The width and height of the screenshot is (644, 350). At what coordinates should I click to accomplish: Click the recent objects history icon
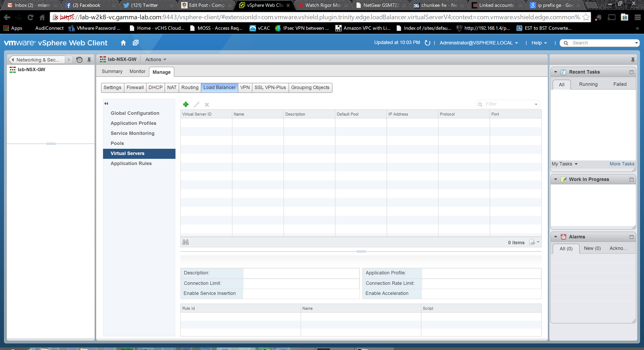tap(79, 60)
